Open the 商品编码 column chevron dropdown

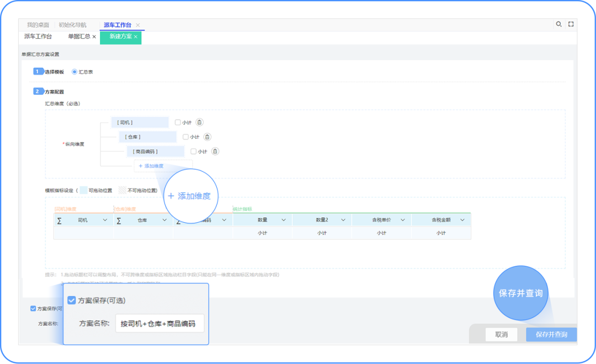224,220
